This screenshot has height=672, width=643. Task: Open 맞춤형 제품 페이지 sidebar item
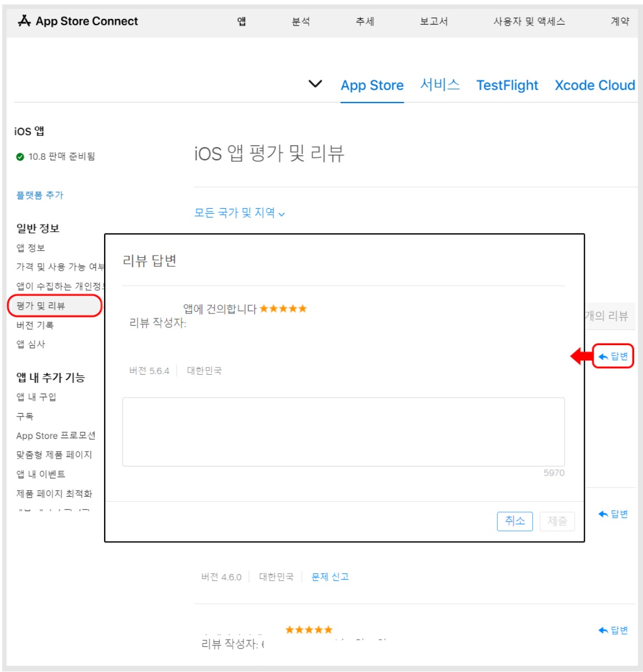click(x=54, y=455)
